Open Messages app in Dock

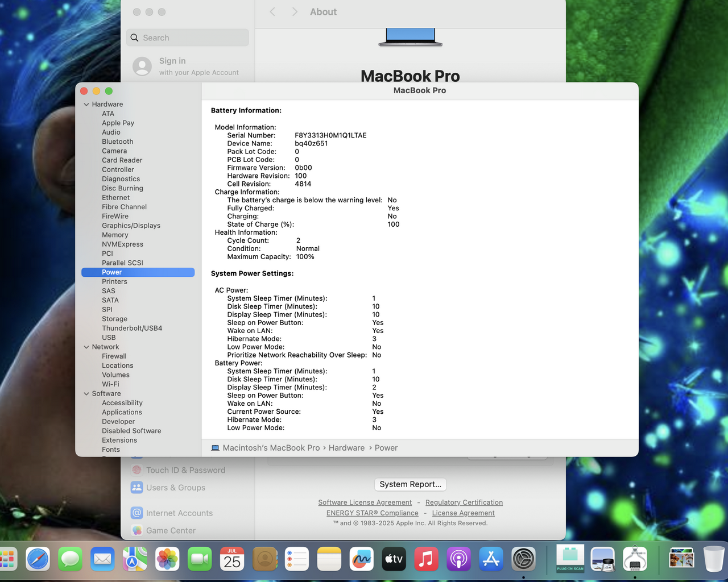(71, 559)
